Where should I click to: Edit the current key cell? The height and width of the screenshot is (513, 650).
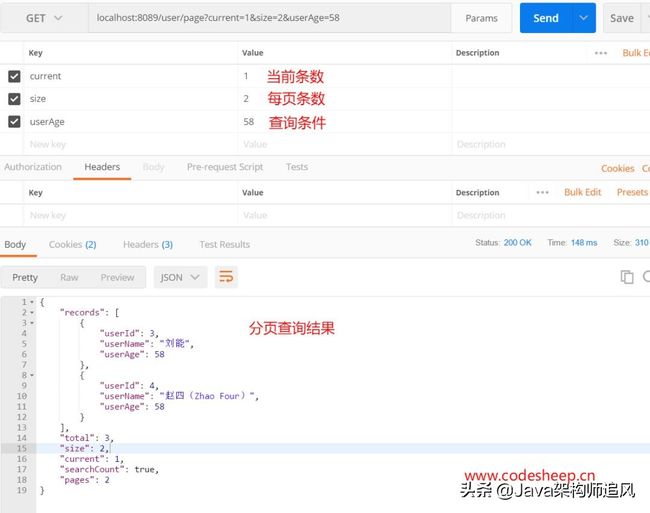click(130, 76)
